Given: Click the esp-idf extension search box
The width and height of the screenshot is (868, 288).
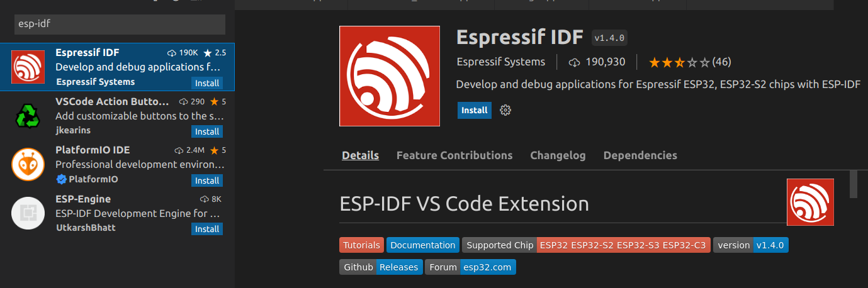Looking at the screenshot, I should click(120, 25).
